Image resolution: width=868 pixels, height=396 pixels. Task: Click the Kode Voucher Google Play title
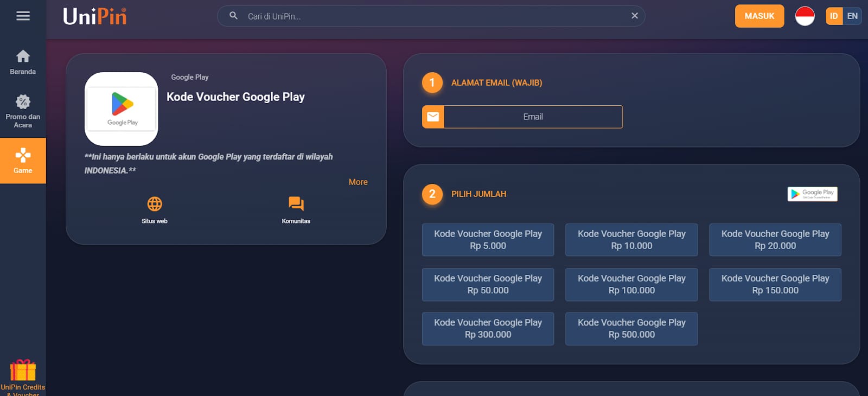(x=235, y=97)
